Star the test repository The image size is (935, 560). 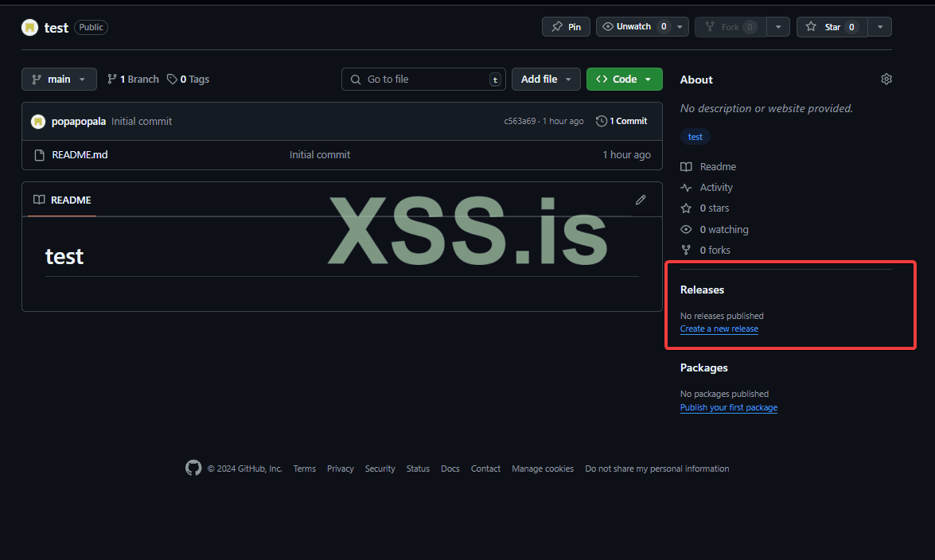pyautogui.click(x=832, y=27)
